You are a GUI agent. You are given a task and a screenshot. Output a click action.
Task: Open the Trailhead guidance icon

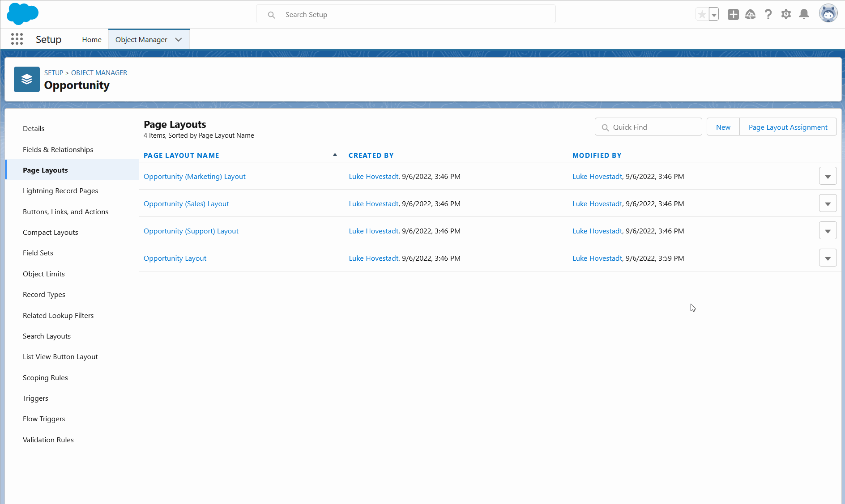click(x=751, y=14)
